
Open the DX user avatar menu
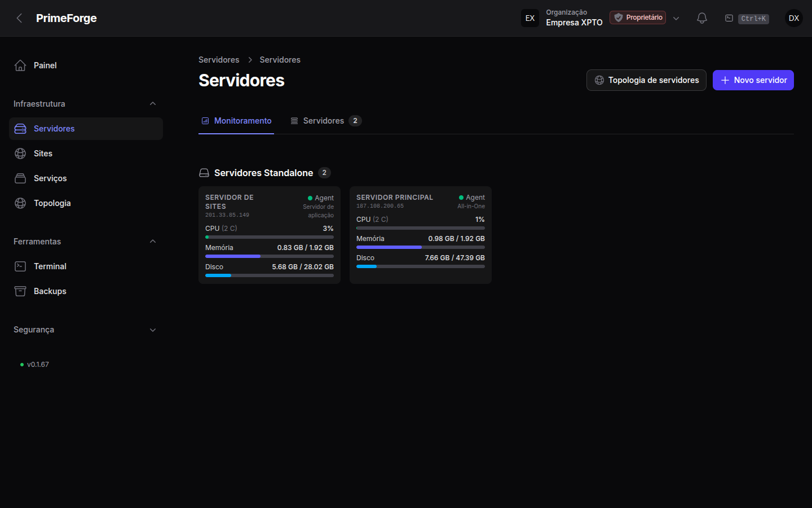[794, 18]
